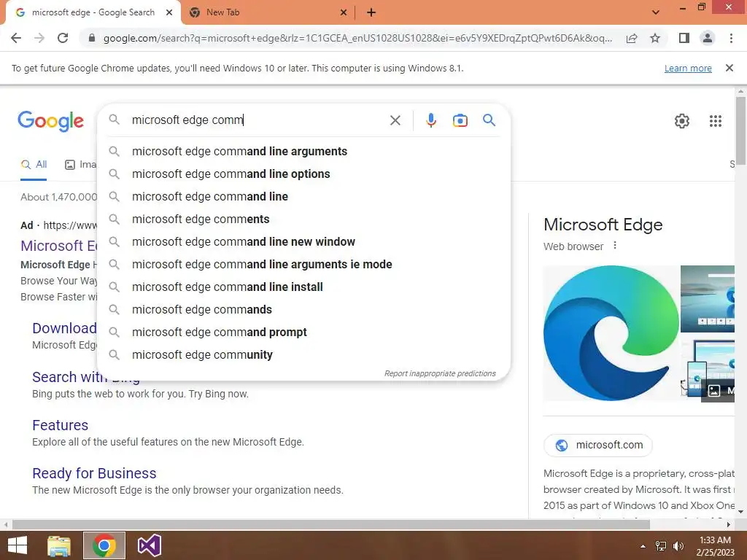Go to the Google logo homepage
Image resolution: width=747 pixels, height=560 pixels.
(50, 121)
